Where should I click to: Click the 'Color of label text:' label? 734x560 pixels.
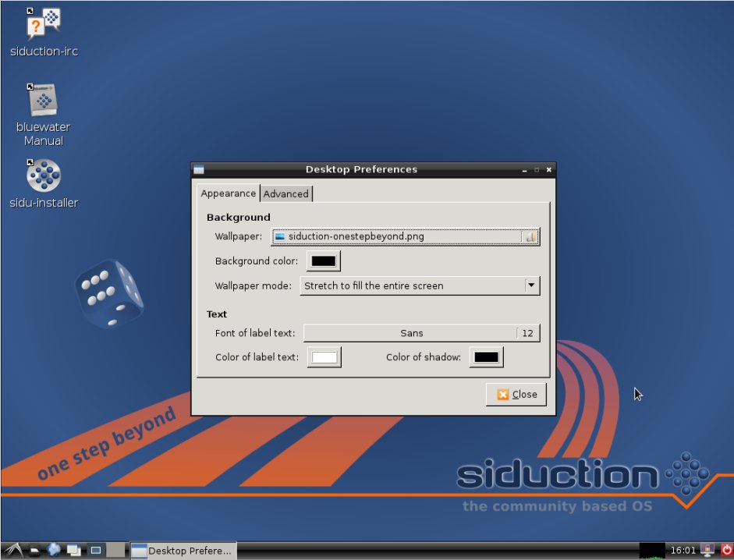(x=257, y=357)
